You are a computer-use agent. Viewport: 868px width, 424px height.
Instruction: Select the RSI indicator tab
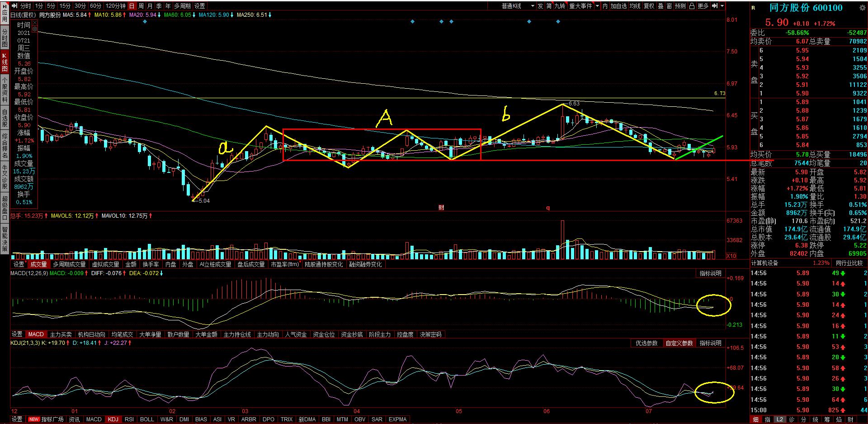click(129, 419)
